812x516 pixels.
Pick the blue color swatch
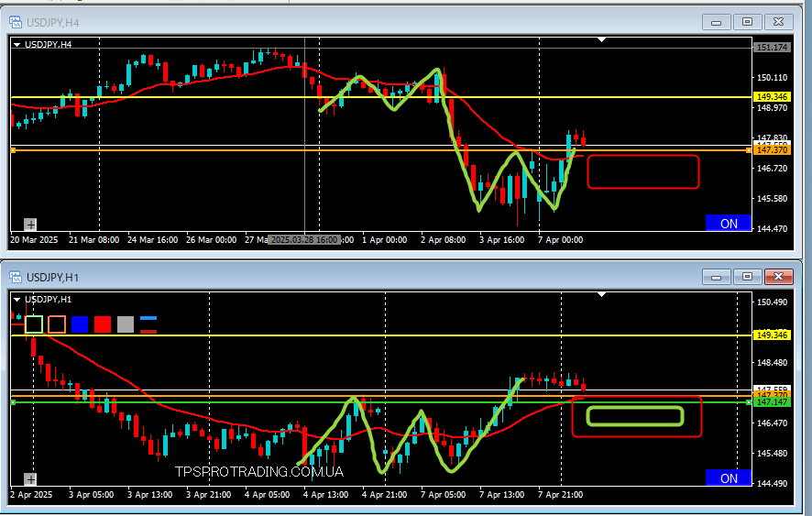[79, 324]
